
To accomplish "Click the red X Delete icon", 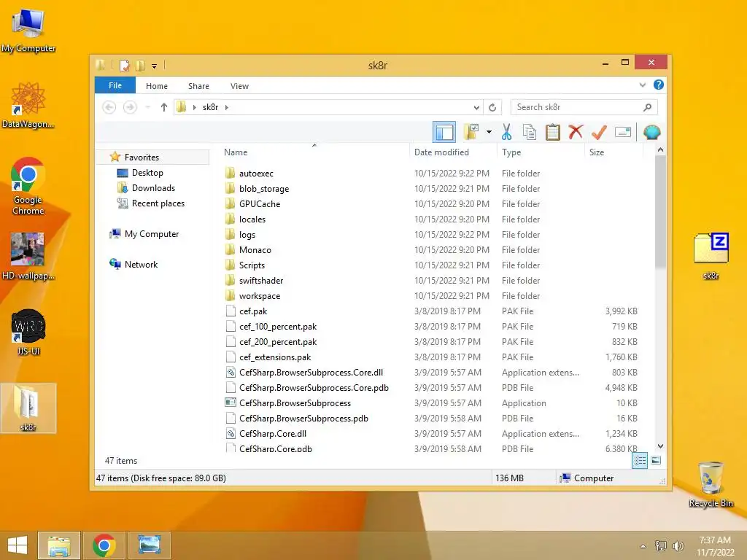I will [x=576, y=131].
